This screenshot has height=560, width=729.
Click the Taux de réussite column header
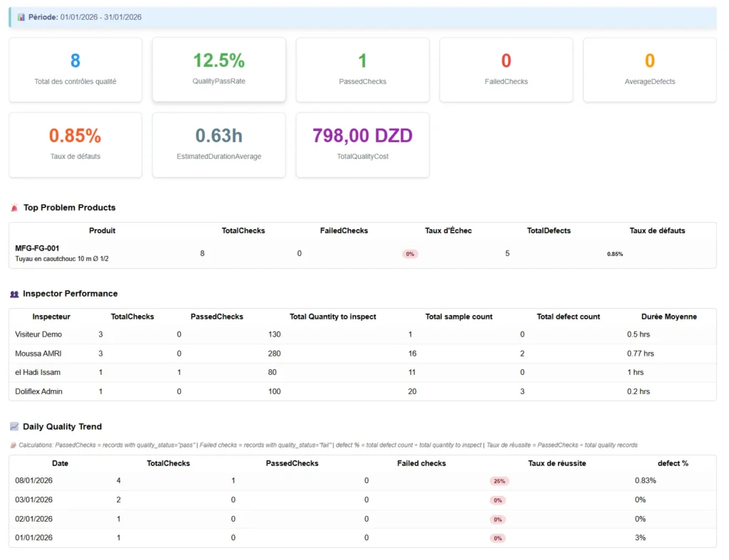[557, 463]
